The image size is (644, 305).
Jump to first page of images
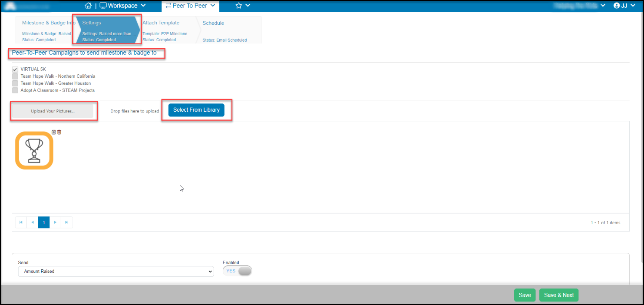[x=21, y=222]
